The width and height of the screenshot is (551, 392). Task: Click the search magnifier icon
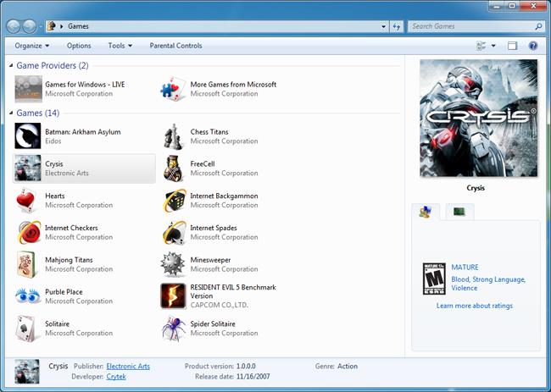538,26
